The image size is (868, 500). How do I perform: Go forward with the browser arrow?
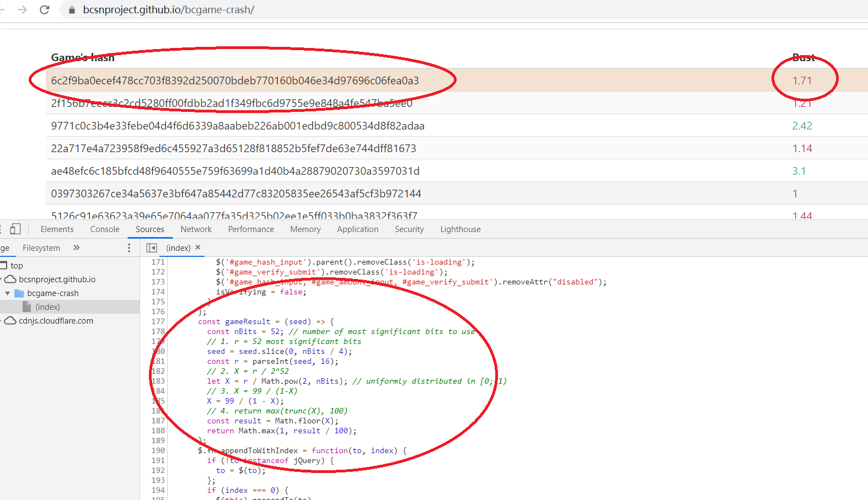click(x=22, y=10)
